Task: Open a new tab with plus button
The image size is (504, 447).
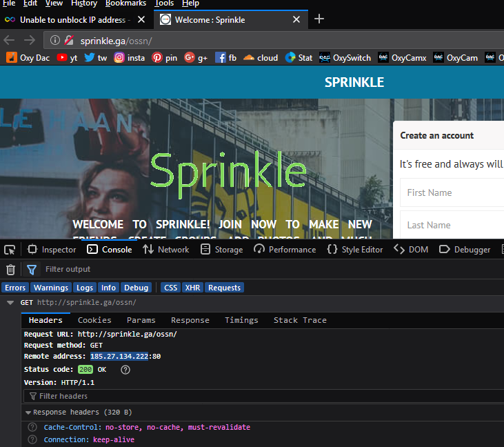Action: [319, 19]
